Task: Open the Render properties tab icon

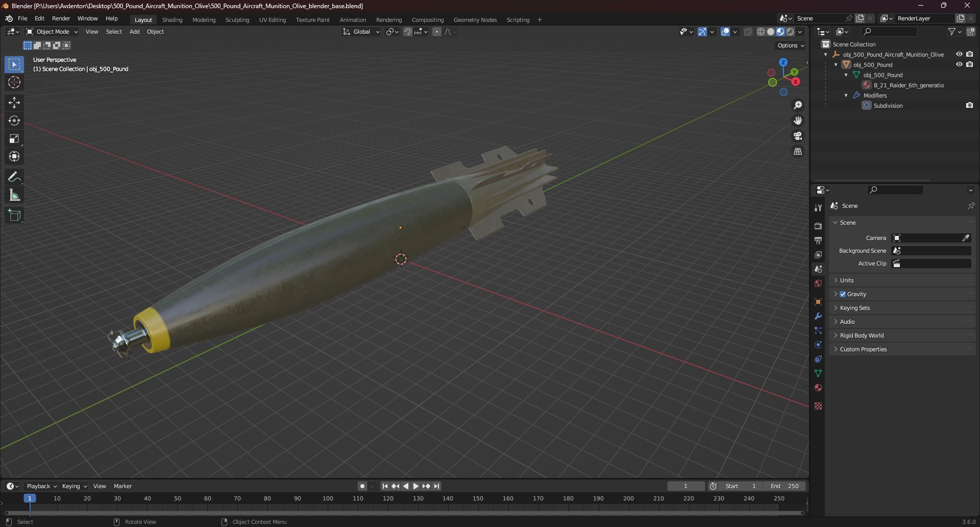Action: 818,226
